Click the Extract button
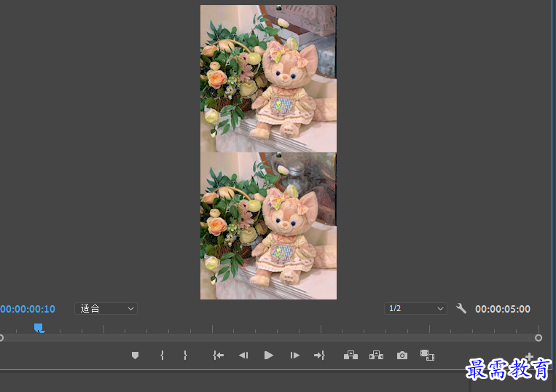556x392 pixels. coord(376,355)
